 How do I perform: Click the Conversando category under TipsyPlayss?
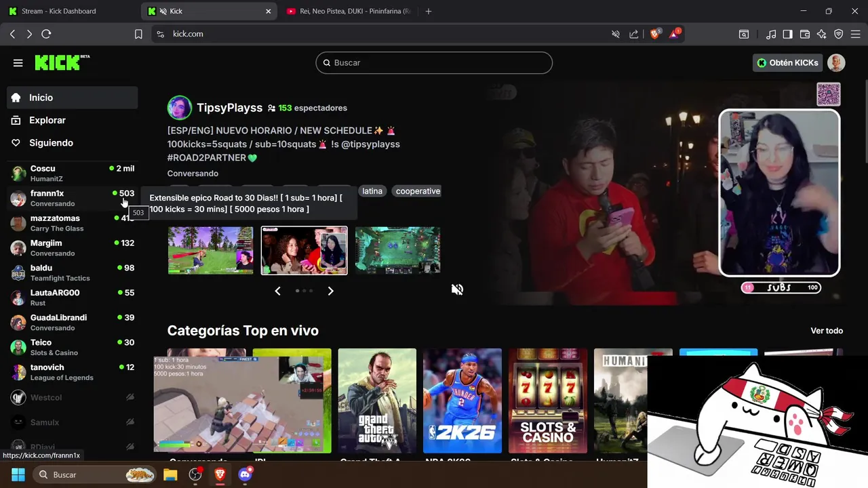(x=193, y=174)
